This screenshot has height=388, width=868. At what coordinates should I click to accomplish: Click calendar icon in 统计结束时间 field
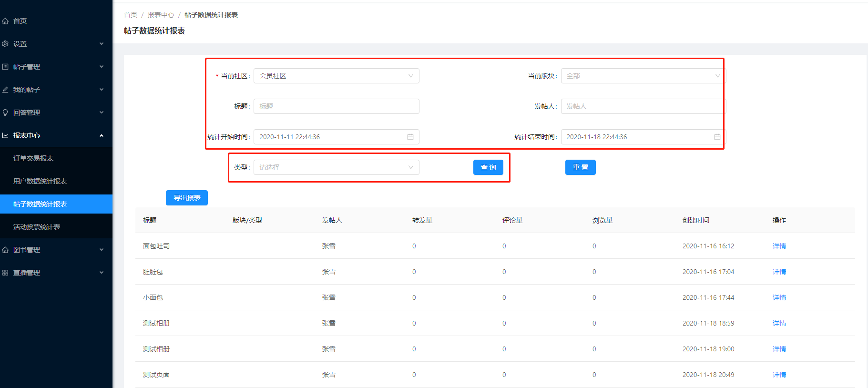(x=717, y=137)
